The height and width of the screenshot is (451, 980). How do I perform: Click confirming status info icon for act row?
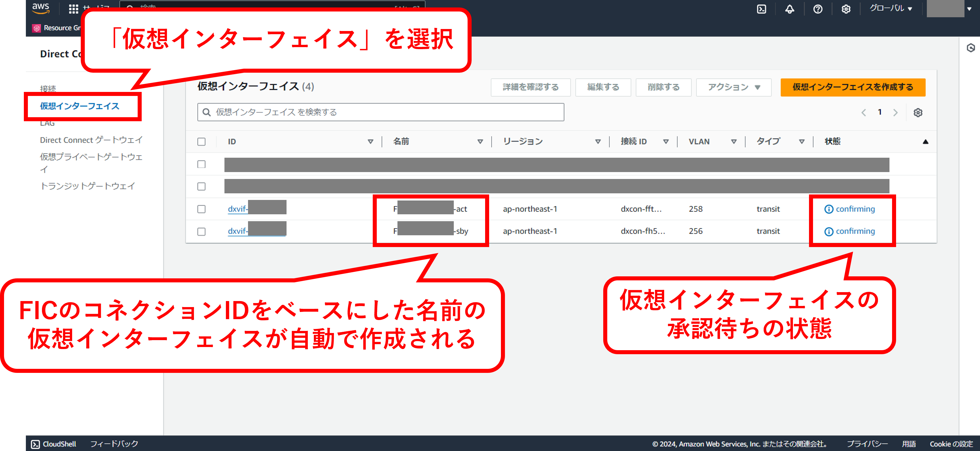pyautogui.click(x=829, y=209)
